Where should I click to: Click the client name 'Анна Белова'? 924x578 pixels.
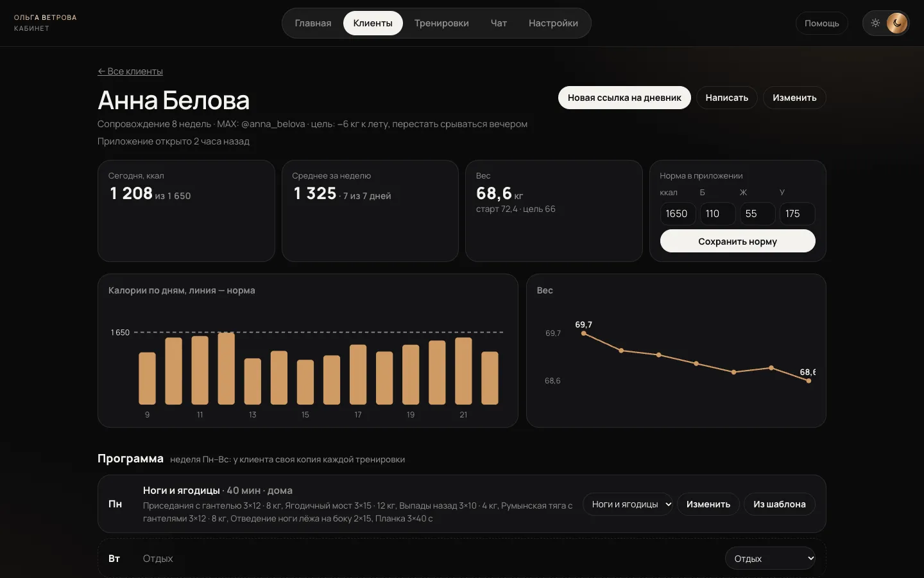point(173,100)
